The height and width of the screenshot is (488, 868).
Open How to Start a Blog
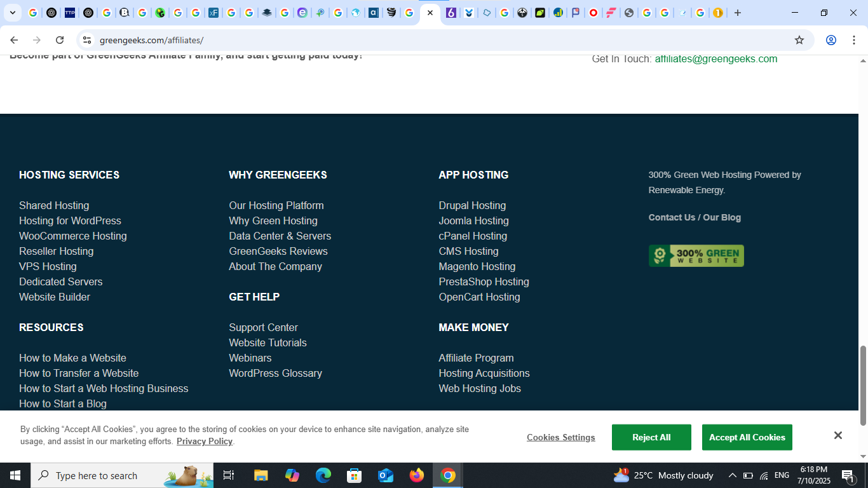[x=63, y=403]
